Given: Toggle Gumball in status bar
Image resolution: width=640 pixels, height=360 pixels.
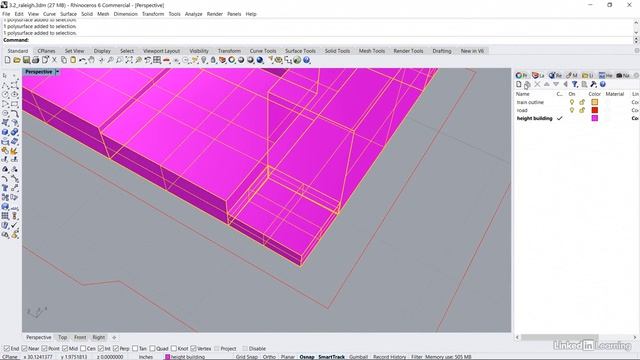Looking at the screenshot, I should (x=358, y=357).
